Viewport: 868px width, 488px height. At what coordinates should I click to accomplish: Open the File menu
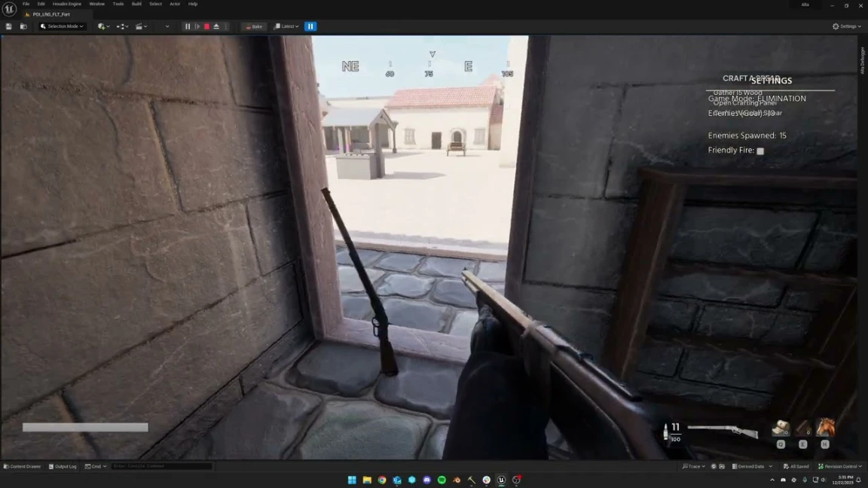[26, 4]
